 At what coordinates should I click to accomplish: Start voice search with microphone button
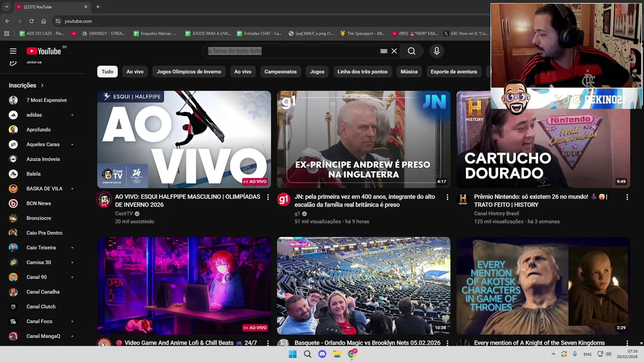click(x=437, y=51)
